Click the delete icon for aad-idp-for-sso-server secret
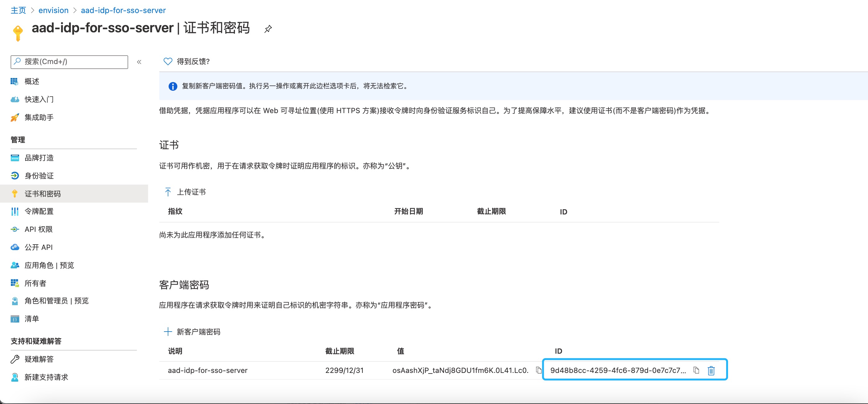 710,370
